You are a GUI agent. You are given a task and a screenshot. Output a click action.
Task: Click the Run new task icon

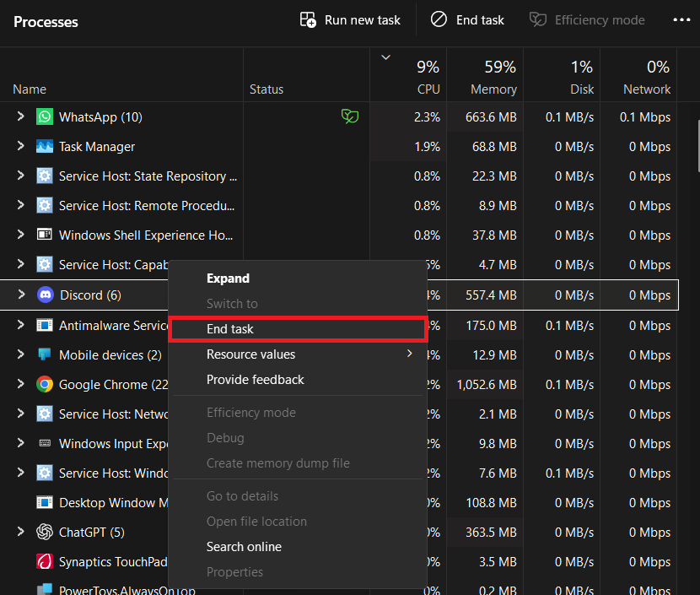(x=308, y=20)
